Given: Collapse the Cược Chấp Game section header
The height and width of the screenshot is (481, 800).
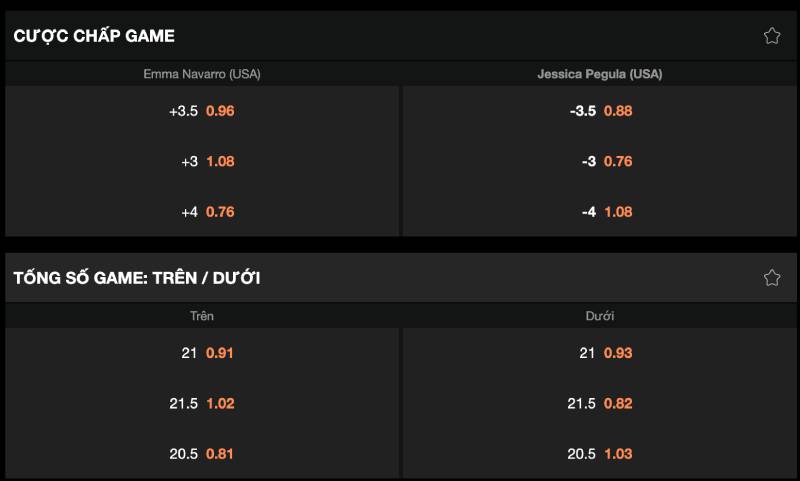Looking at the screenshot, I should tap(95, 36).
